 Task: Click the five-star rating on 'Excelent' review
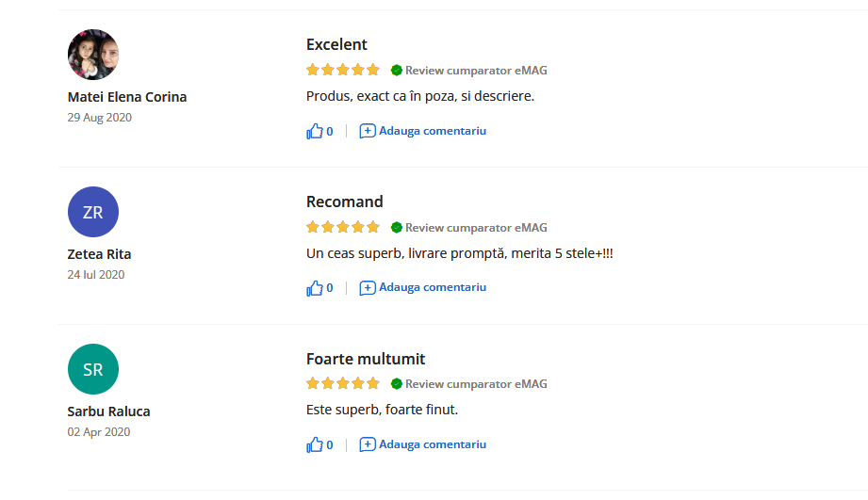(343, 71)
